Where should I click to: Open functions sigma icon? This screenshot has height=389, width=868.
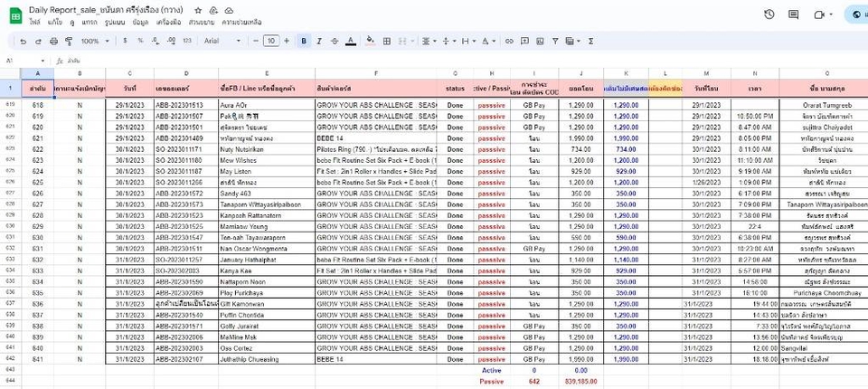coord(590,41)
